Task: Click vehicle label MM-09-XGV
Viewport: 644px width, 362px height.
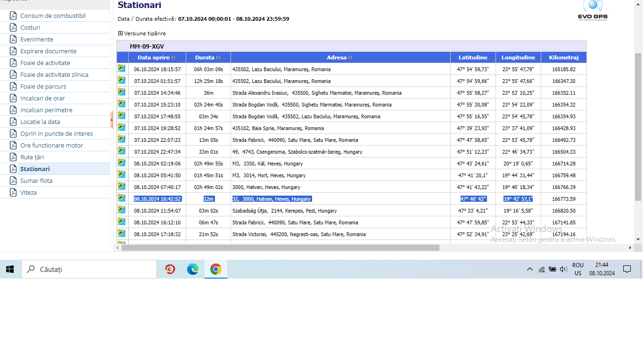Action: (x=147, y=46)
